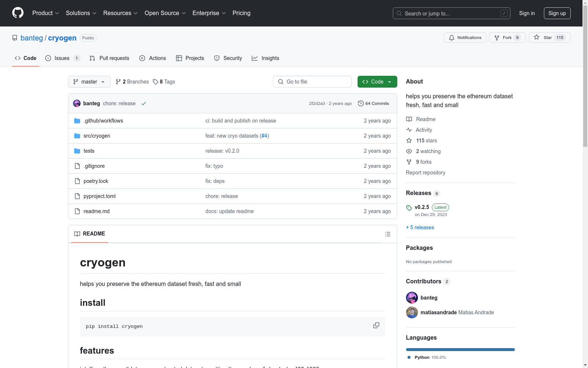Open the green Code dropdown button
Viewport: 588px width, 368px height.
[377, 82]
